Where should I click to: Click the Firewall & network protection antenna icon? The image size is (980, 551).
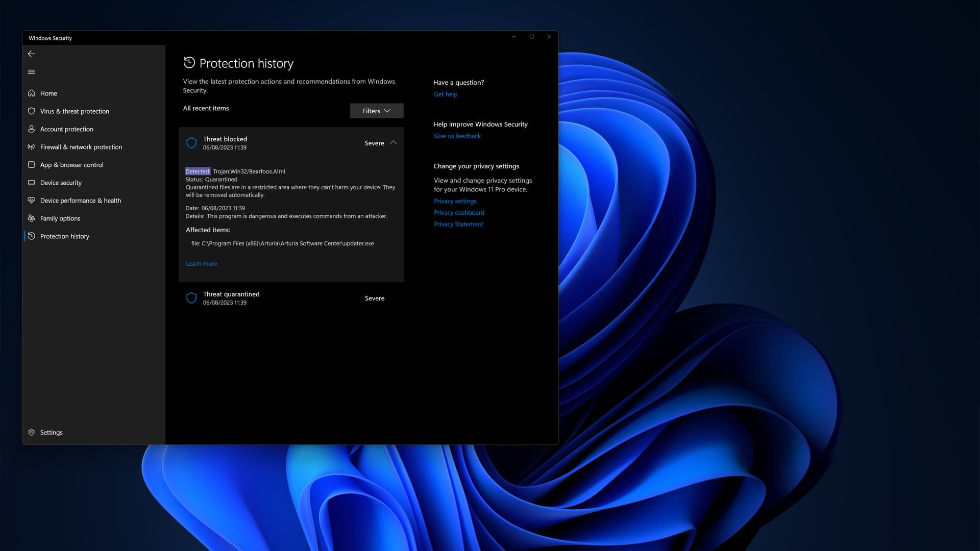click(31, 146)
